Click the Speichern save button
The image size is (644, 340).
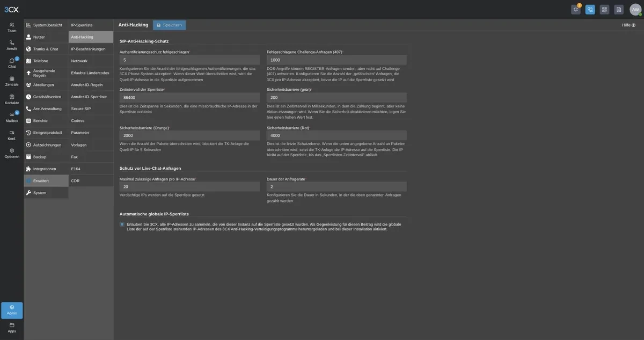(169, 25)
